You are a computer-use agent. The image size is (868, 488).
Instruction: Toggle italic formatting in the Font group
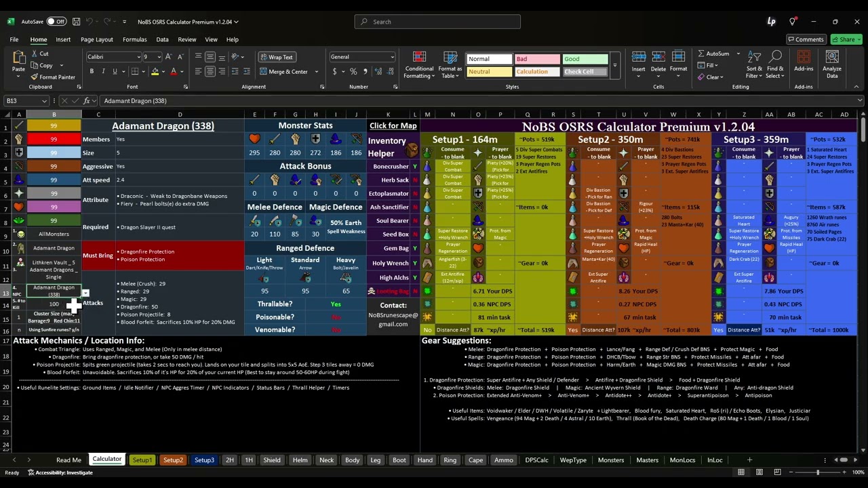pos(104,71)
